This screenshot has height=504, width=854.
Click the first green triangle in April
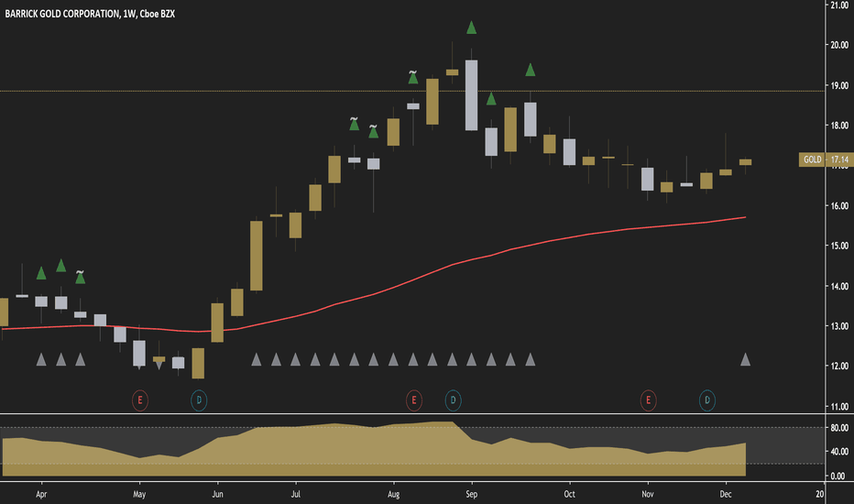click(x=41, y=273)
